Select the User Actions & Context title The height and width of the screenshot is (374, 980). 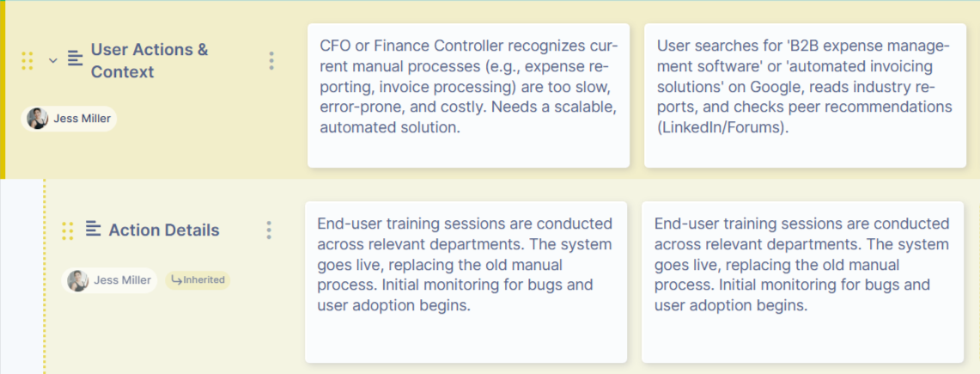[149, 61]
